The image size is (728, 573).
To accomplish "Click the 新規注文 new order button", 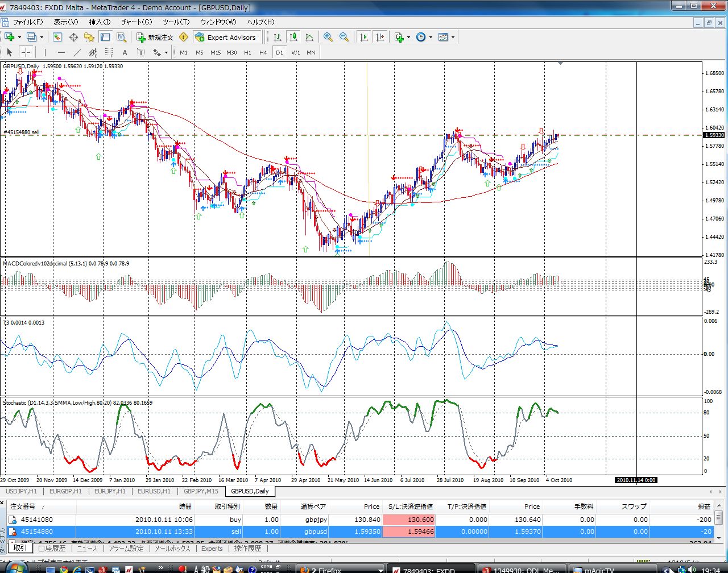I will tap(155, 37).
